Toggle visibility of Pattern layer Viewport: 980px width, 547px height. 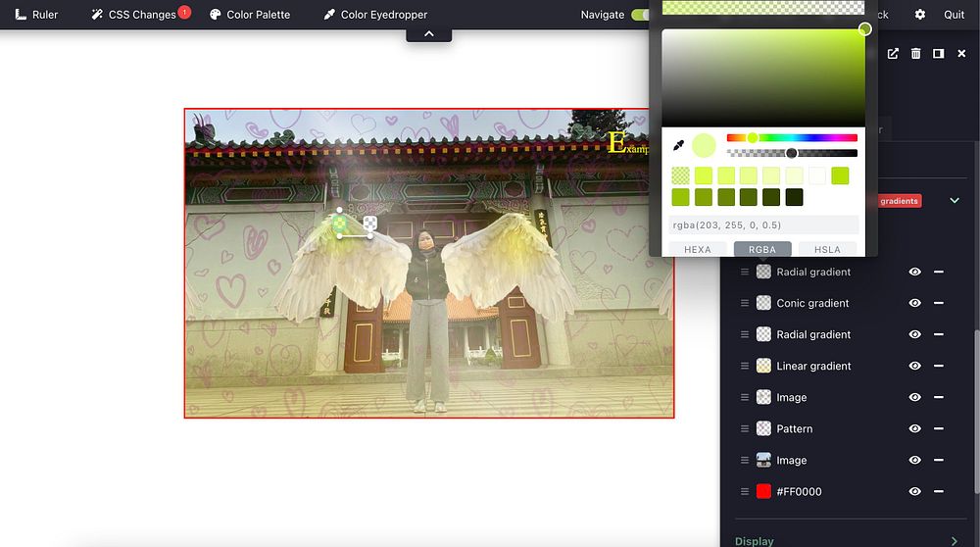point(915,428)
